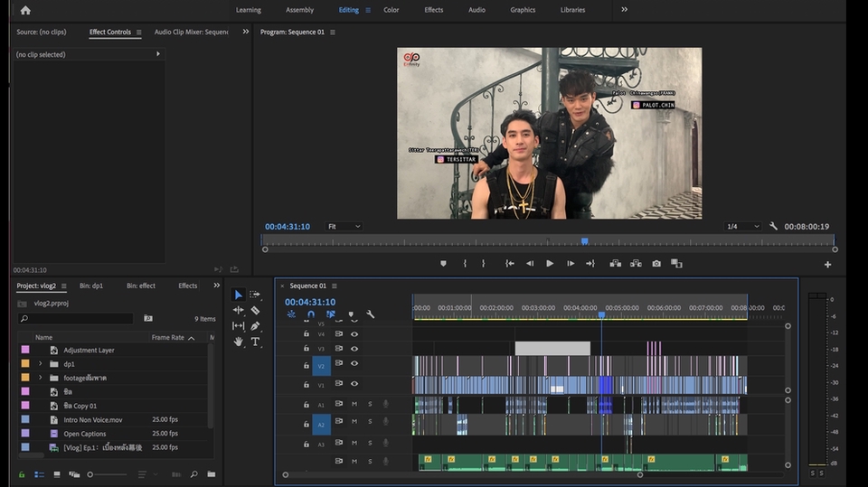Screen dimensions: 868x487
Task: Mute audio track A1
Action: coord(354,404)
